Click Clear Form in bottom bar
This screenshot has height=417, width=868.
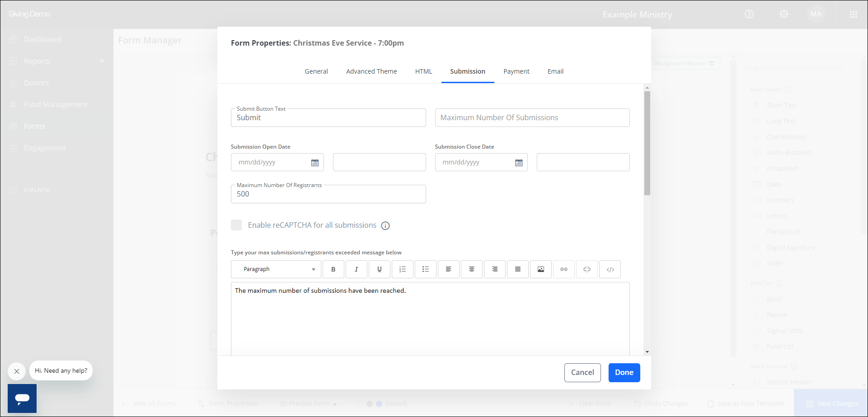pyautogui.click(x=590, y=403)
